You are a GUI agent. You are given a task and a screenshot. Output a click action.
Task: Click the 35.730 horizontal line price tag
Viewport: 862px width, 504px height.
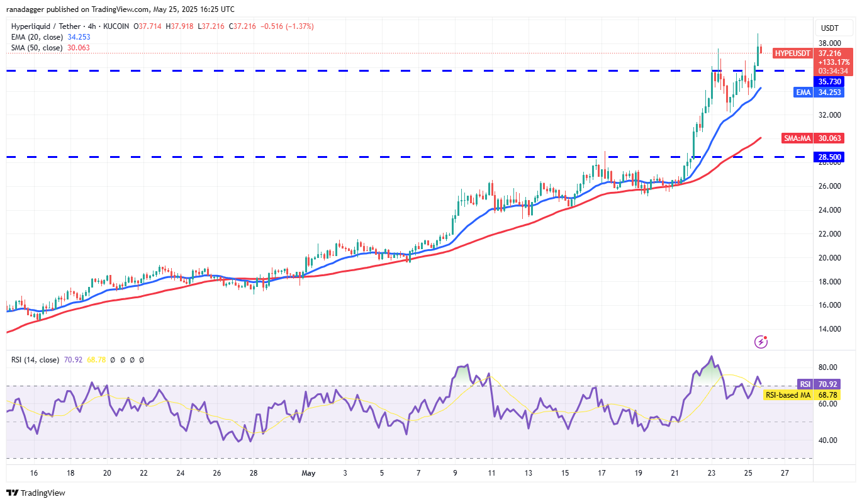pyautogui.click(x=829, y=82)
